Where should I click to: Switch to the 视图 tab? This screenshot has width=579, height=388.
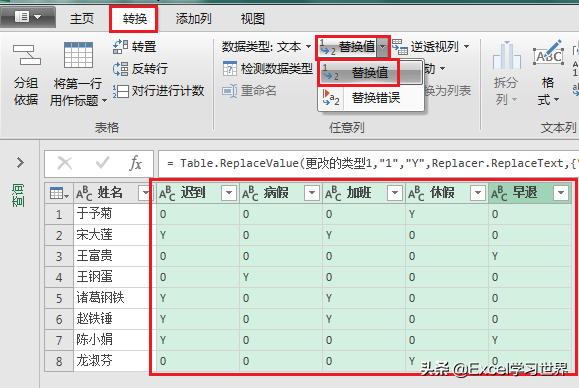[253, 18]
